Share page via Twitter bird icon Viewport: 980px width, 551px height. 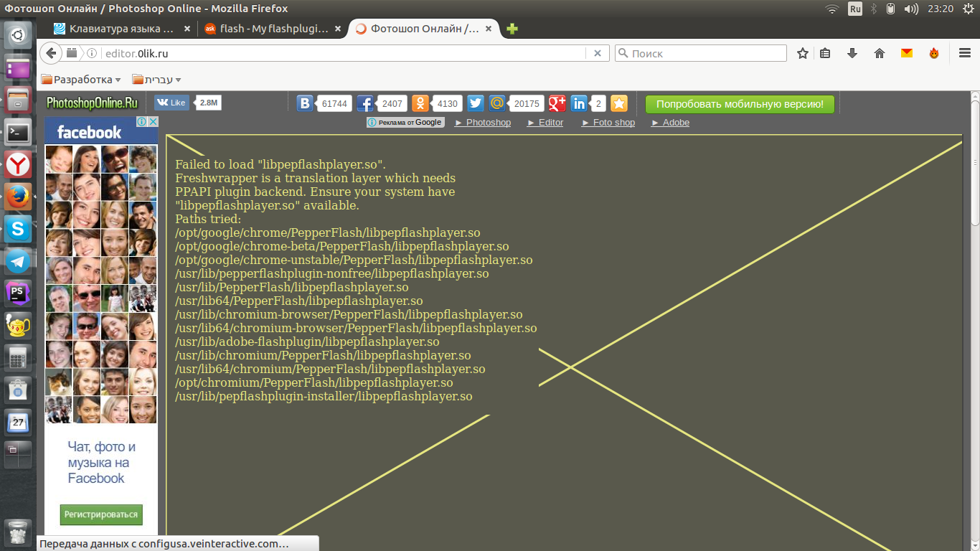point(476,103)
